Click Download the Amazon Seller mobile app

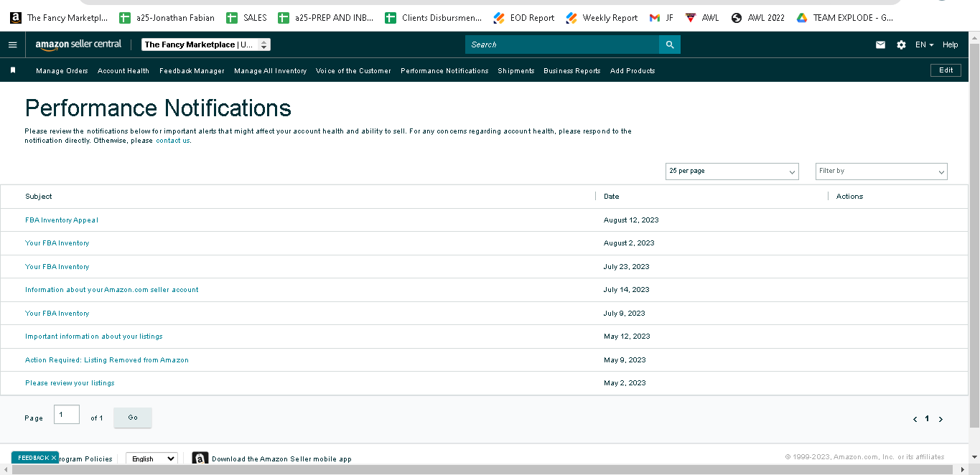(x=281, y=459)
